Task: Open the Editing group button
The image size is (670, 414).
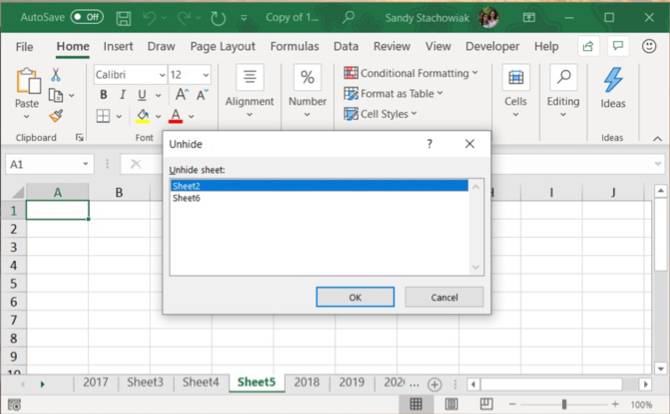Action: pos(563,91)
